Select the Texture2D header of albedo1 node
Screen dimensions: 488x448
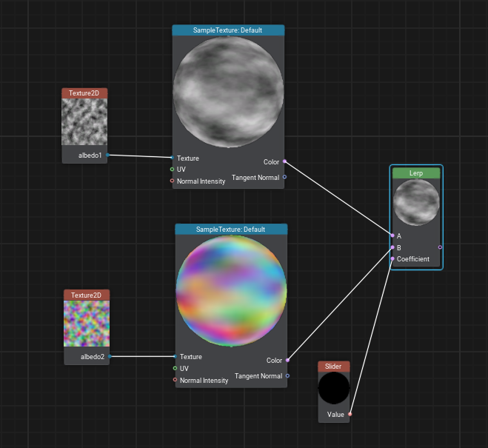[x=84, y=93]
